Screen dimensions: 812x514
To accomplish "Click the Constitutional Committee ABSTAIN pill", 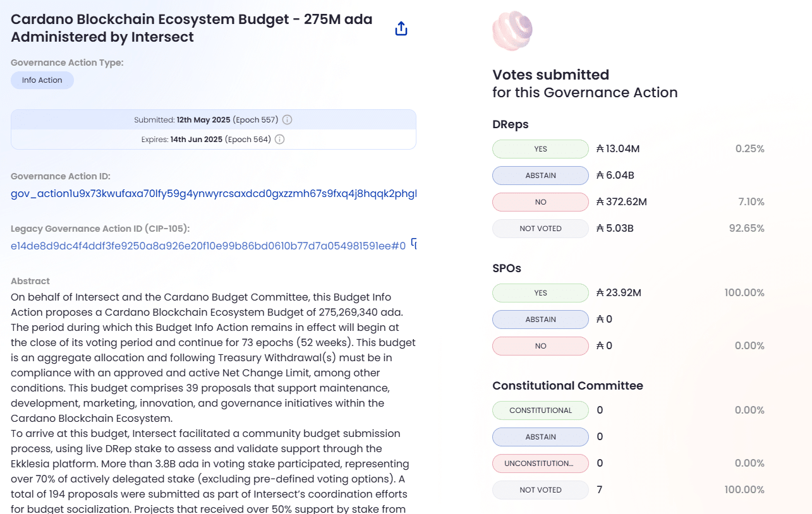I will click(540, 437).
